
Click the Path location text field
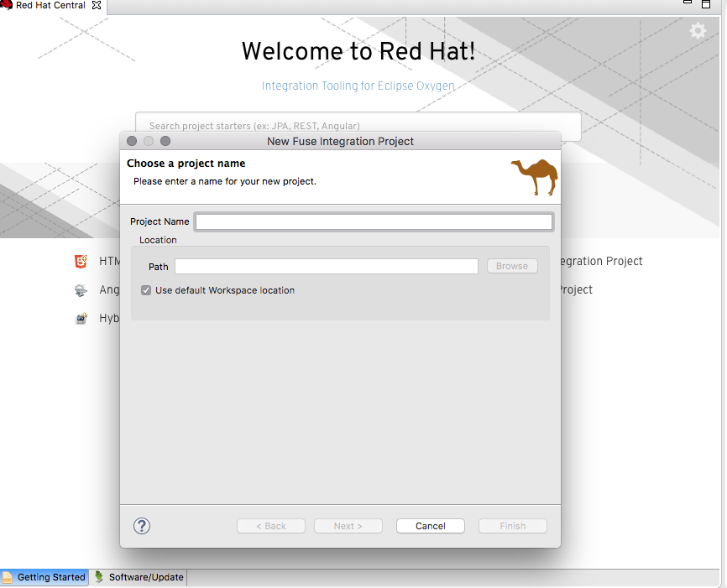tap(326, 266)
